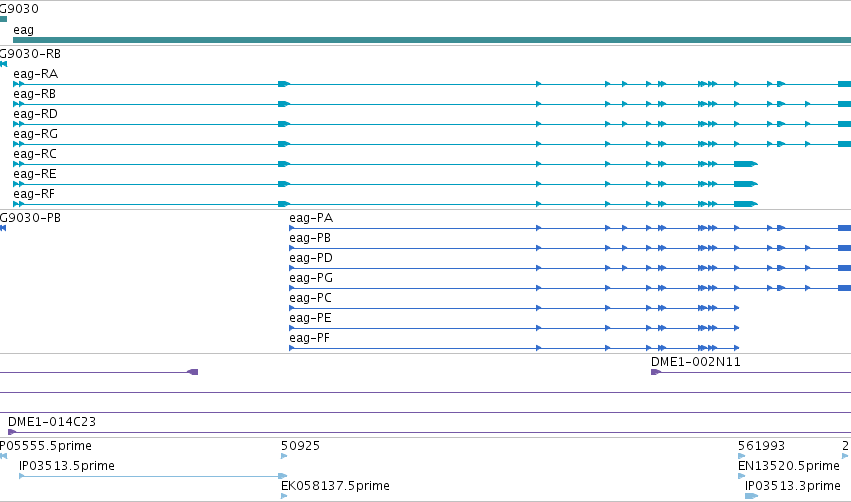The height and width of the screenshot is (502, 851).
Task: Click the eag-RC transcript label
Action: pos(35,154)
